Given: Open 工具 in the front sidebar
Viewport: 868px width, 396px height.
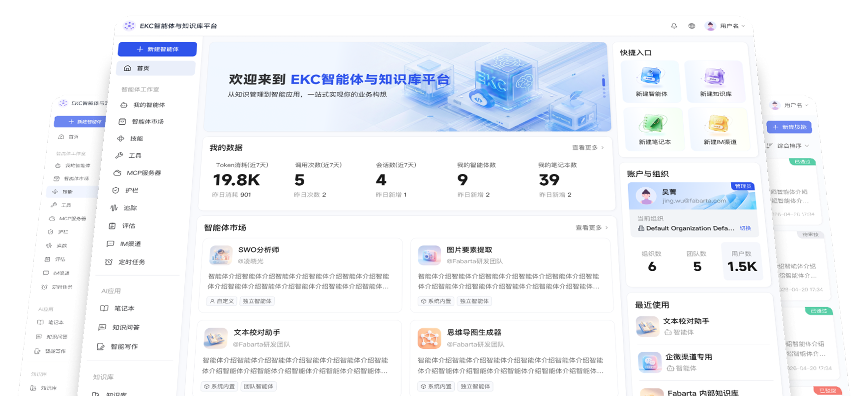Looking at the screenshot, I should point(128,155).
